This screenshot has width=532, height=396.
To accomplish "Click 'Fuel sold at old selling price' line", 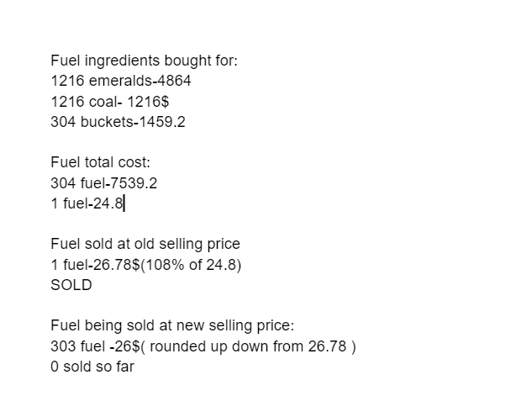I will [x=145, y=244].
